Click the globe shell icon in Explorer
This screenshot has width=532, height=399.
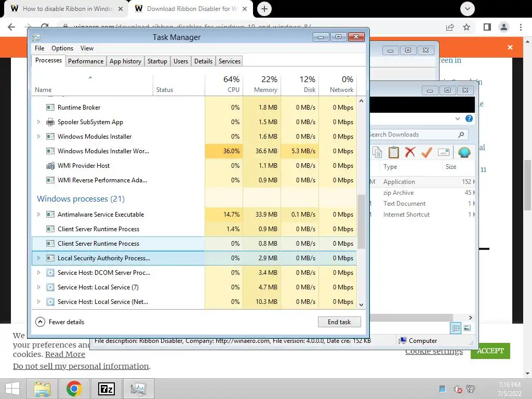pos(464,152)
